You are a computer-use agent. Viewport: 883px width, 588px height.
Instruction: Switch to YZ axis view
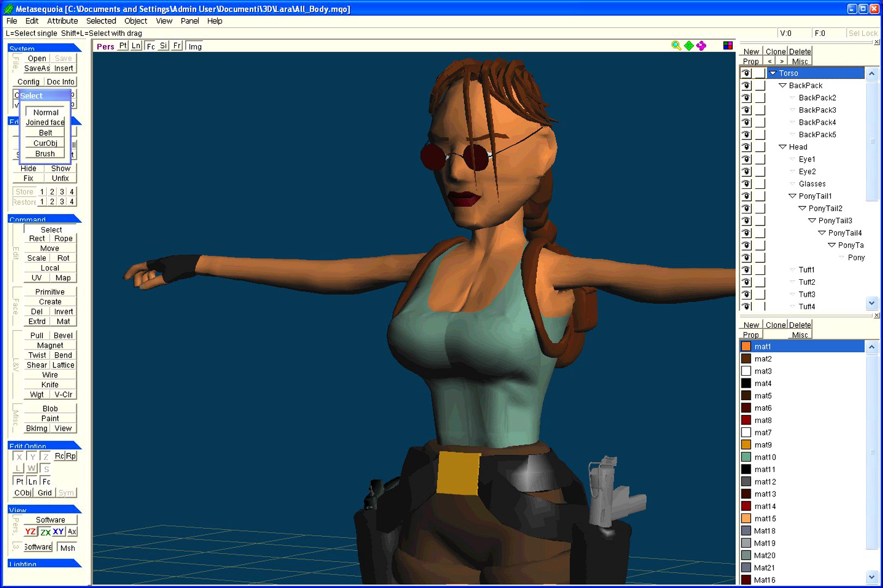(30, 531)
